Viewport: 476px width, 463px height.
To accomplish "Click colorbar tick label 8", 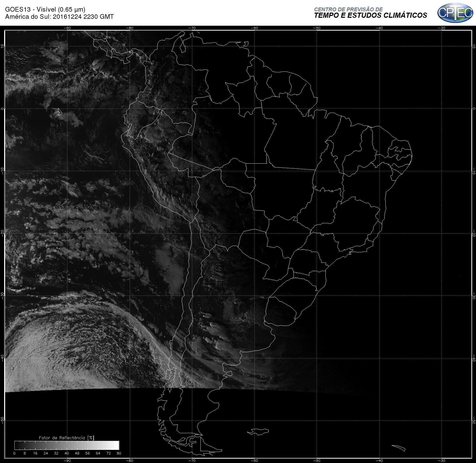I will [25, 453].
